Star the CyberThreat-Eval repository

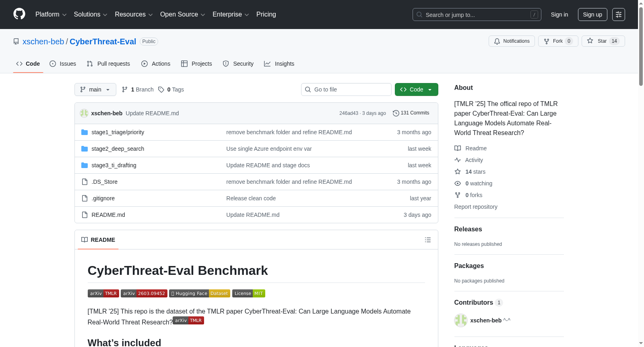point(603,41)
